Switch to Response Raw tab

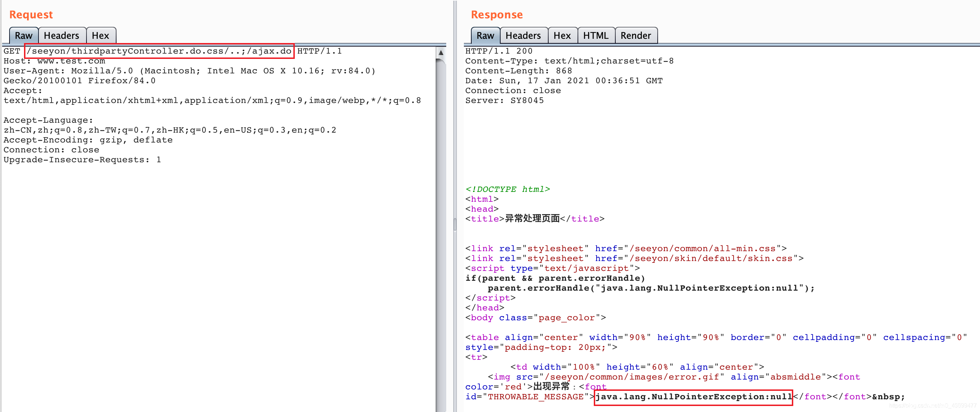485,35
